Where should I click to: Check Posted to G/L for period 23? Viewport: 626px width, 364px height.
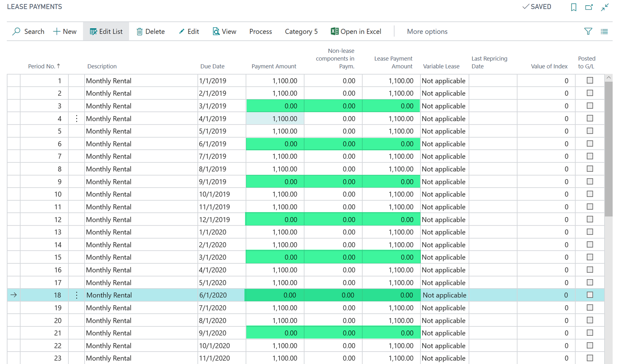(590, 358)
